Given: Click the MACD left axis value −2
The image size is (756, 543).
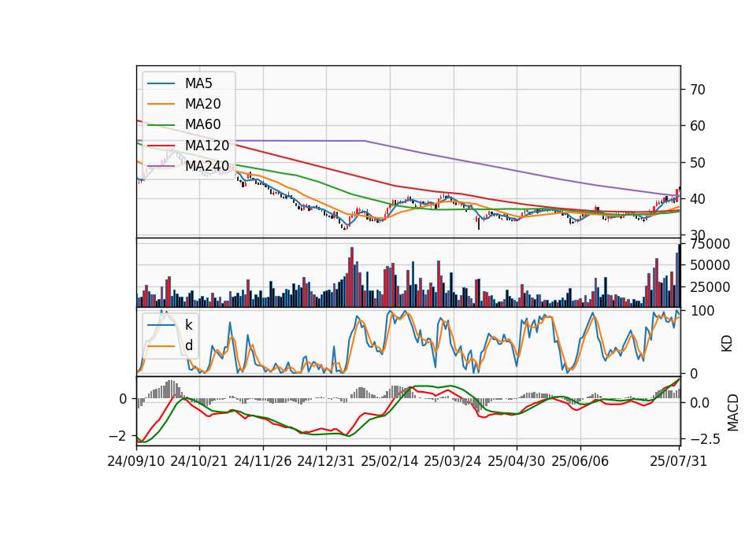Looking at the screenshot, I should pos(117,436).
